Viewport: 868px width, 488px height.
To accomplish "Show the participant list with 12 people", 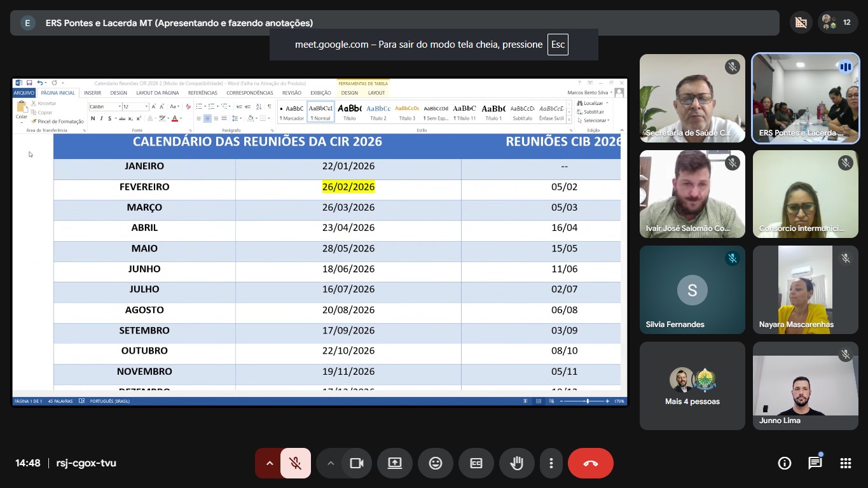I will [x=837, y=22].
